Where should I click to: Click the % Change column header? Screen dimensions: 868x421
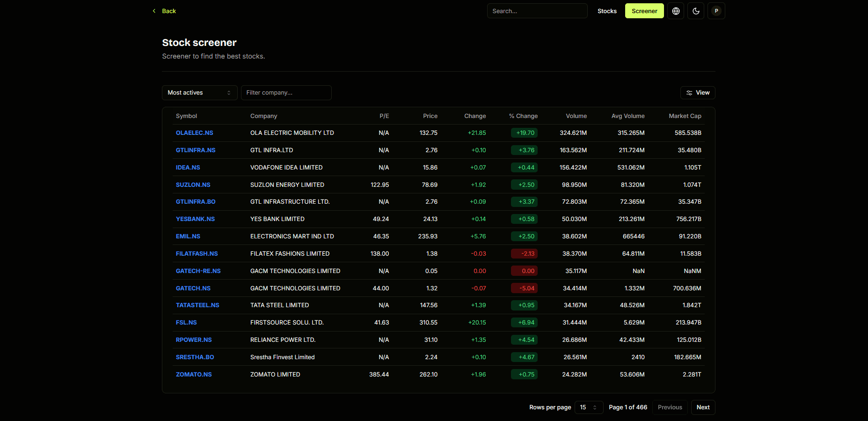pos(523,116)
